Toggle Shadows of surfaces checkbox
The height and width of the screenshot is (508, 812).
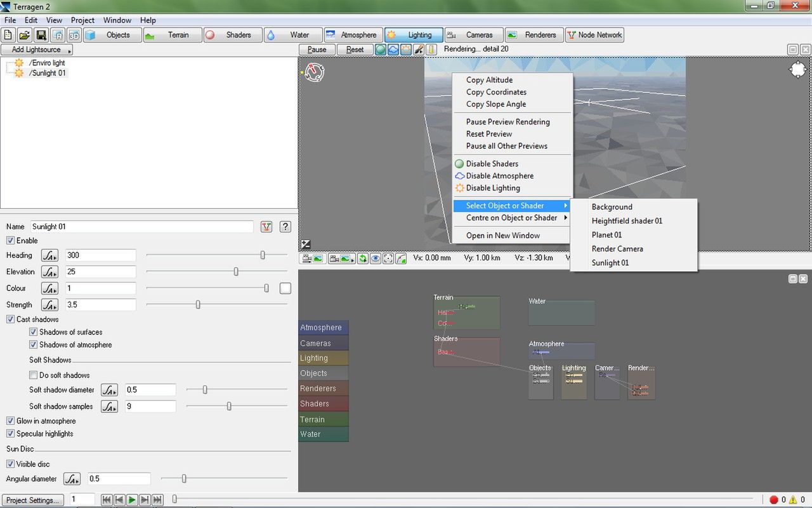point(33,332)
